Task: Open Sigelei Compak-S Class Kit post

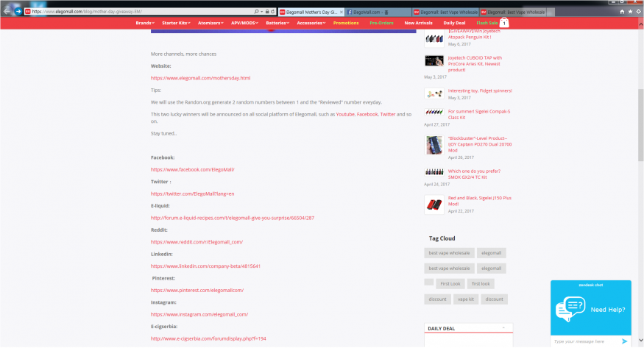Action: click(479, 115)
